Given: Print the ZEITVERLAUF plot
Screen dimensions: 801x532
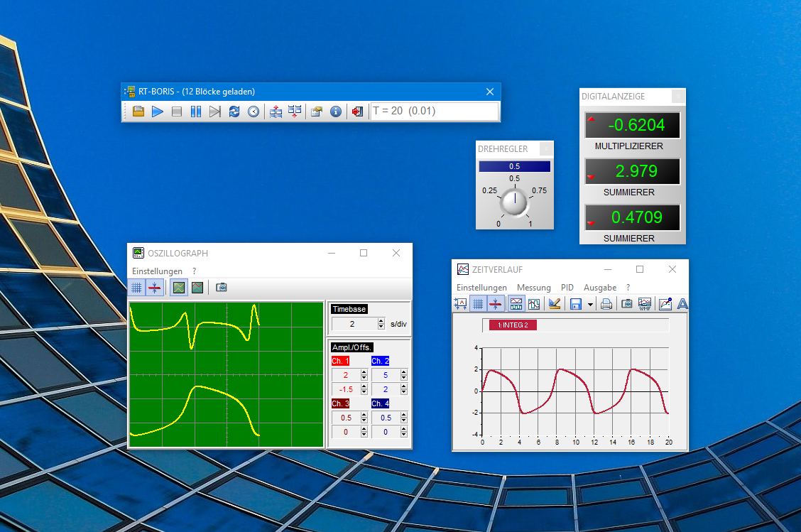Looking at the screenshot, I should pyautogui.click(x=606, y=304).
